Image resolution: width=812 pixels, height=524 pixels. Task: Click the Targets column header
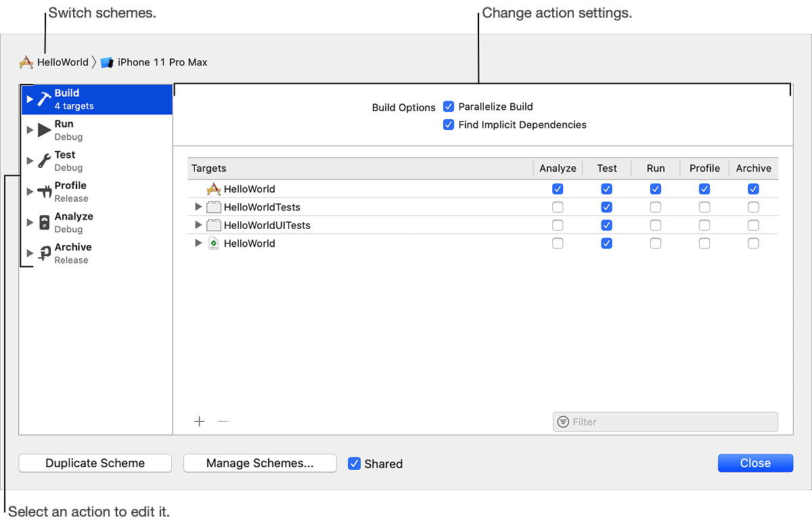pos(360,169)
